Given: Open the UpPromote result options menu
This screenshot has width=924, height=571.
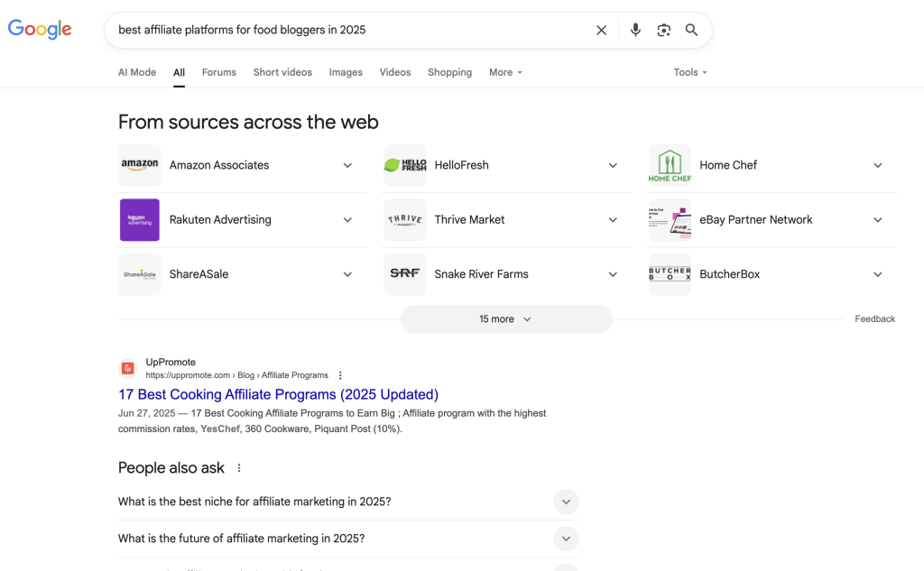Looking at the screenshot, I should 340,375.
